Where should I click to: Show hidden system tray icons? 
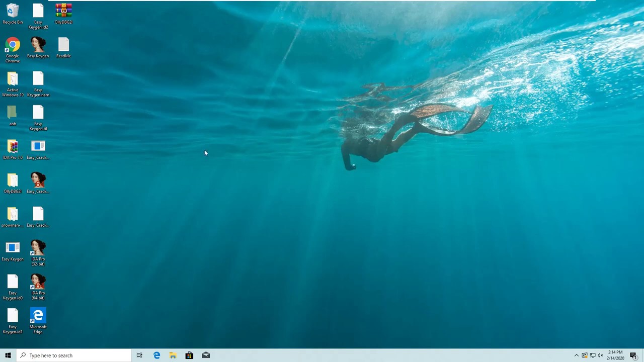(577, 355)
